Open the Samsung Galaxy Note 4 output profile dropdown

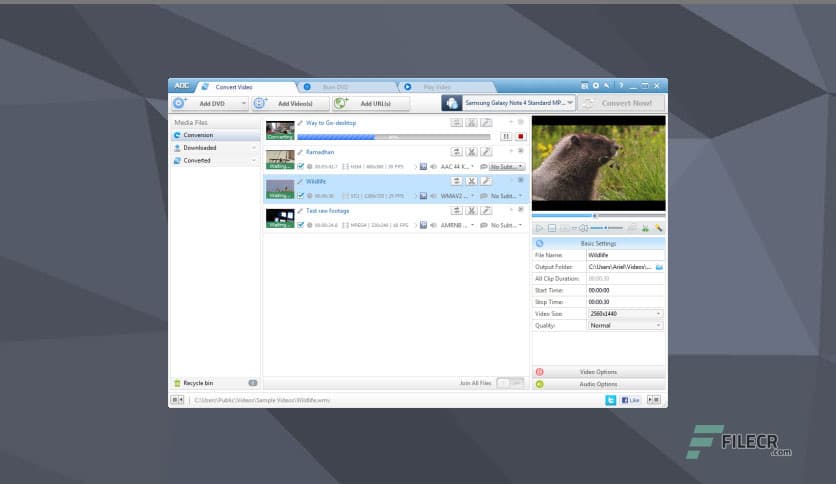point(519,103)
